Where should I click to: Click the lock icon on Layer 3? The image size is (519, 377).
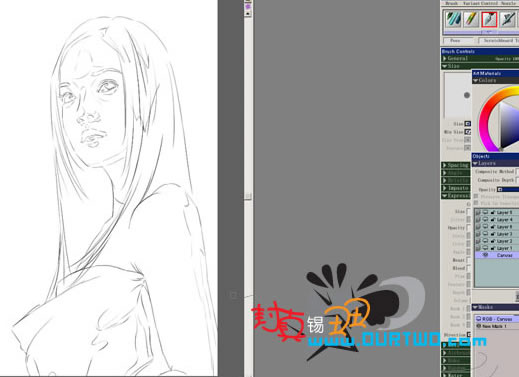point(493,234)
